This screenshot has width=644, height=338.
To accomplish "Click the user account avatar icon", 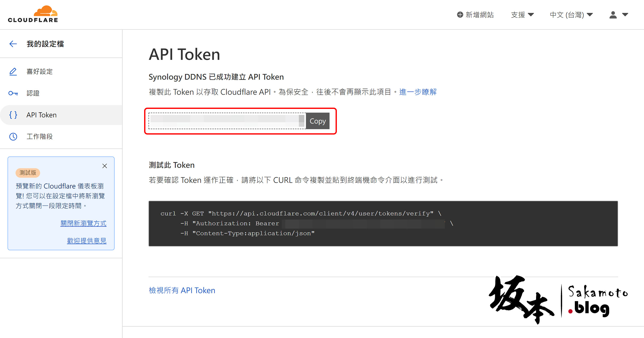I will pos(613,15).
